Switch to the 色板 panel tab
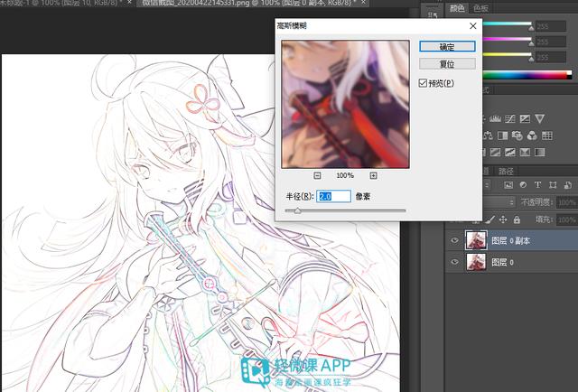 pos(480,8)
